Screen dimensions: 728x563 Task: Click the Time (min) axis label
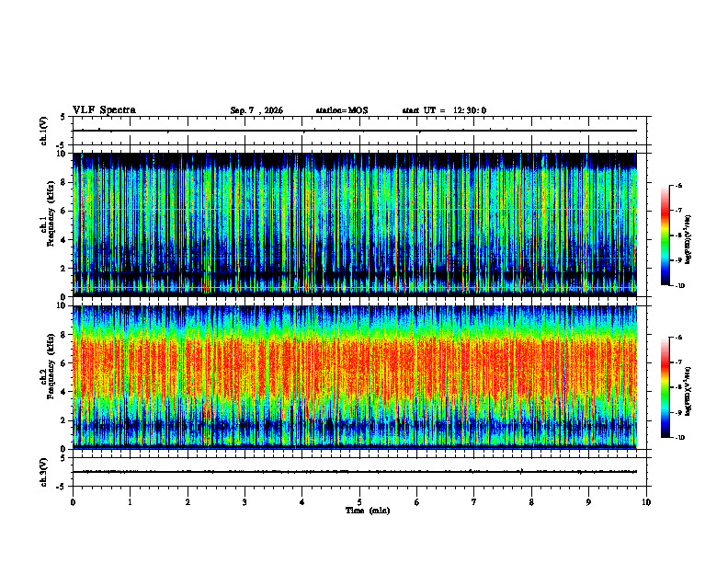(368, 511)
